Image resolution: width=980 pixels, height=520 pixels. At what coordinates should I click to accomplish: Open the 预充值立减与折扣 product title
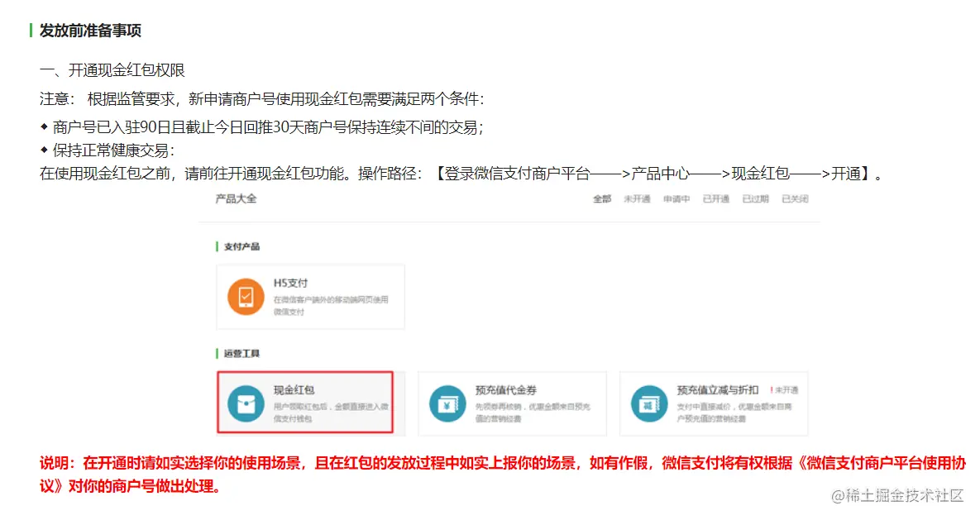tap(718, 390)
